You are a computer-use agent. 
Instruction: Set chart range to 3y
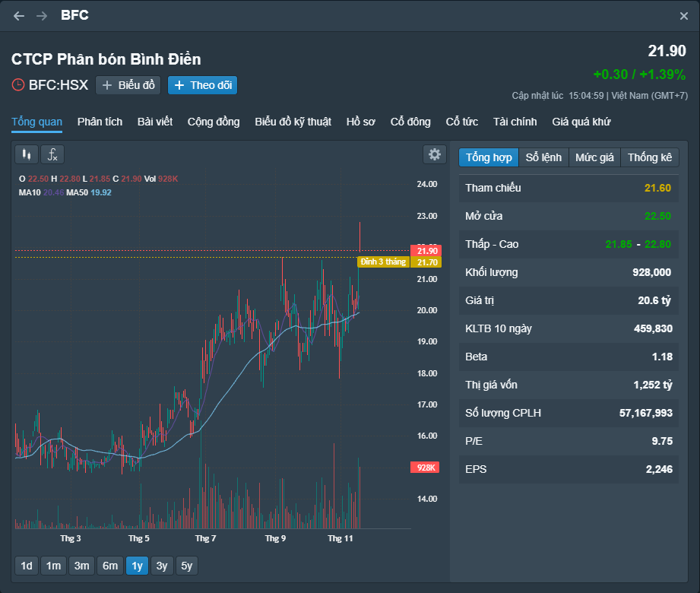click(162, 566)
